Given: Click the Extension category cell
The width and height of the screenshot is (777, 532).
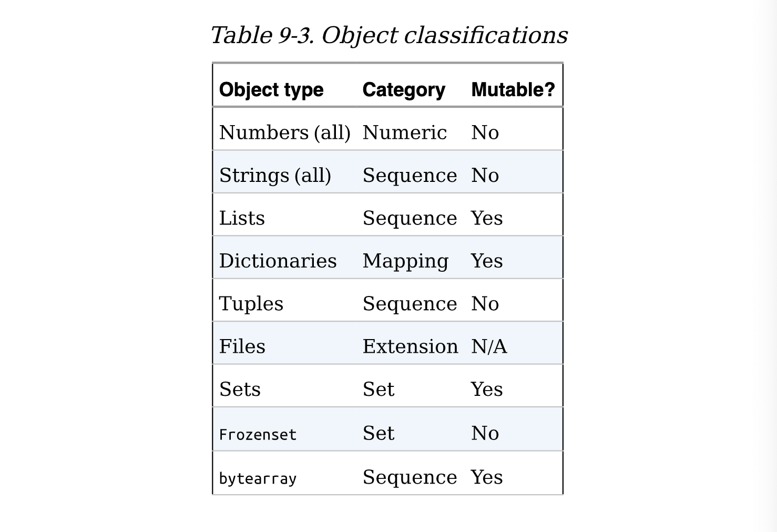Looking at the screenshot, I should click(x=410, y=346).
